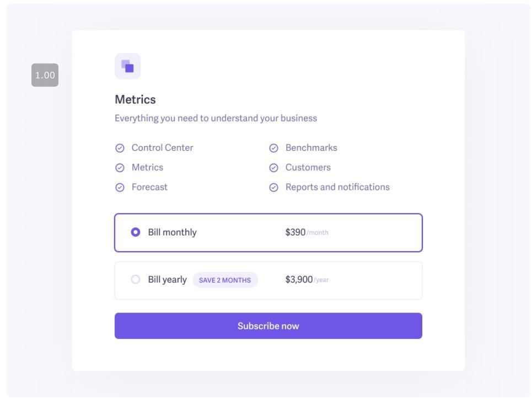Click the SAVE 2 MONTHS badge

tap(225, 280)
